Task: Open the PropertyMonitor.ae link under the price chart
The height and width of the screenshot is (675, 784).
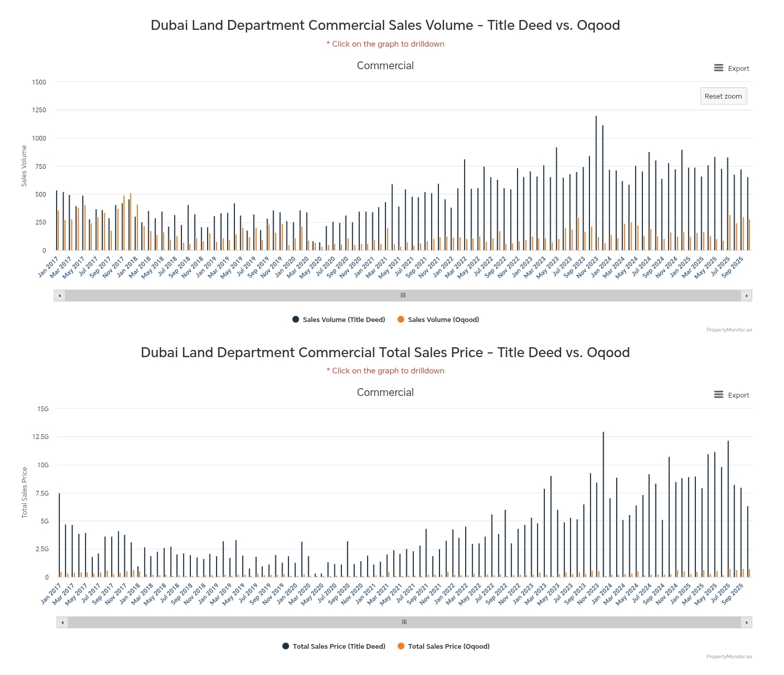Action: (x=729, y=656)
